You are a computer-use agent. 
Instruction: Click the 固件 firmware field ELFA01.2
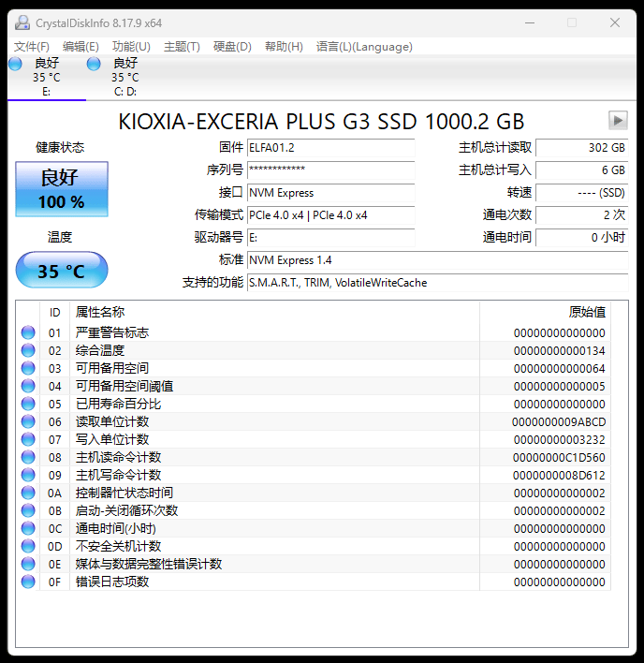[330, 148]
